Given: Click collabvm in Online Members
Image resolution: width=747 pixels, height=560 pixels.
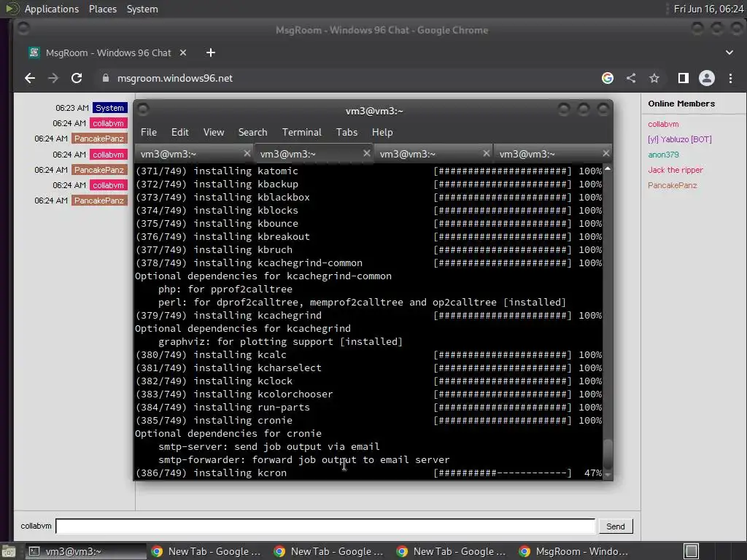Looking at the screenshot, I should pyautogui.click(x=663, y=124).
